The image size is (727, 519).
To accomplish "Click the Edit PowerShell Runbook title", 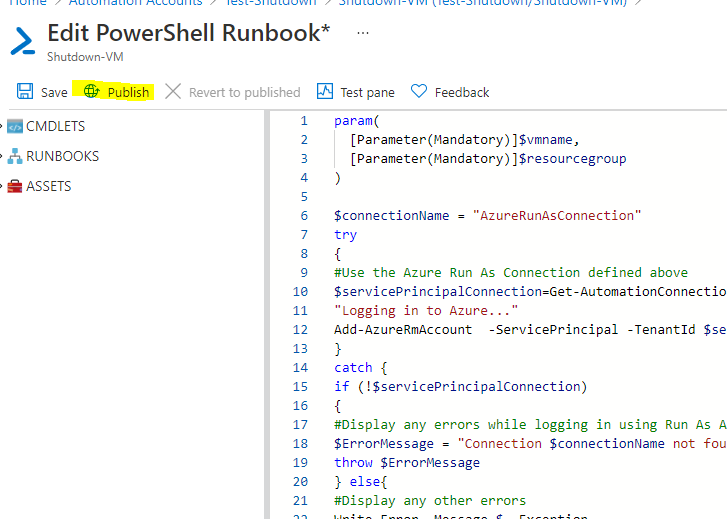I will 189,33.
